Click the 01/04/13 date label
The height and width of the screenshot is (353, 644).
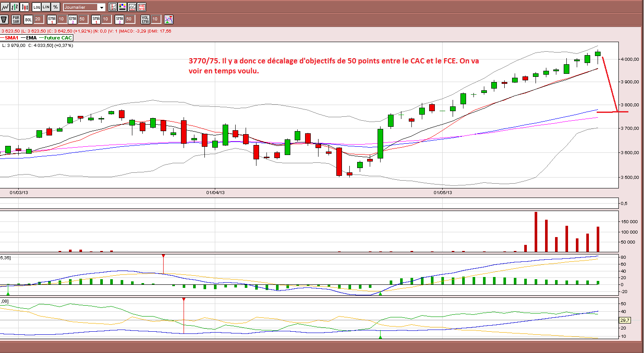click(215, 192)
